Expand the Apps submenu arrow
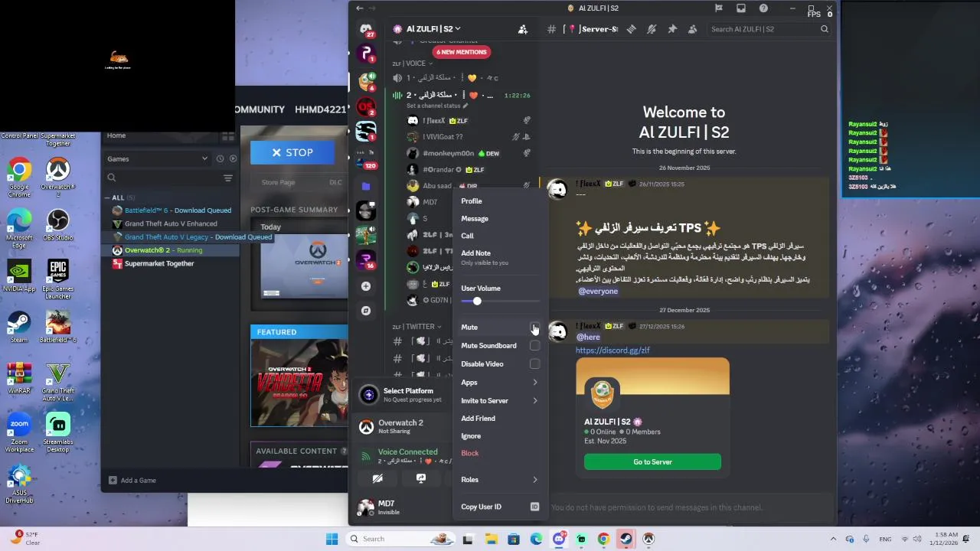980x551 pixels. [534, 383]
